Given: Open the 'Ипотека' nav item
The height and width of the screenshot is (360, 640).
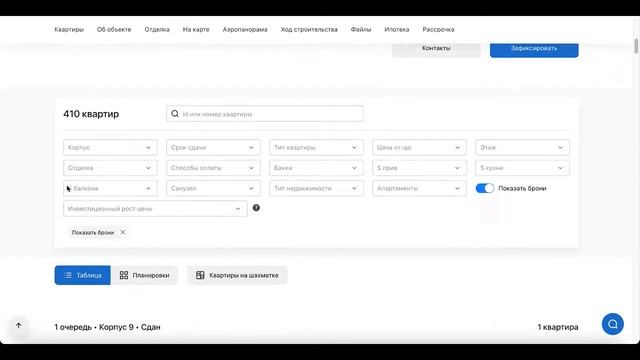Looking at the screenshot, I should coord(397,29).
